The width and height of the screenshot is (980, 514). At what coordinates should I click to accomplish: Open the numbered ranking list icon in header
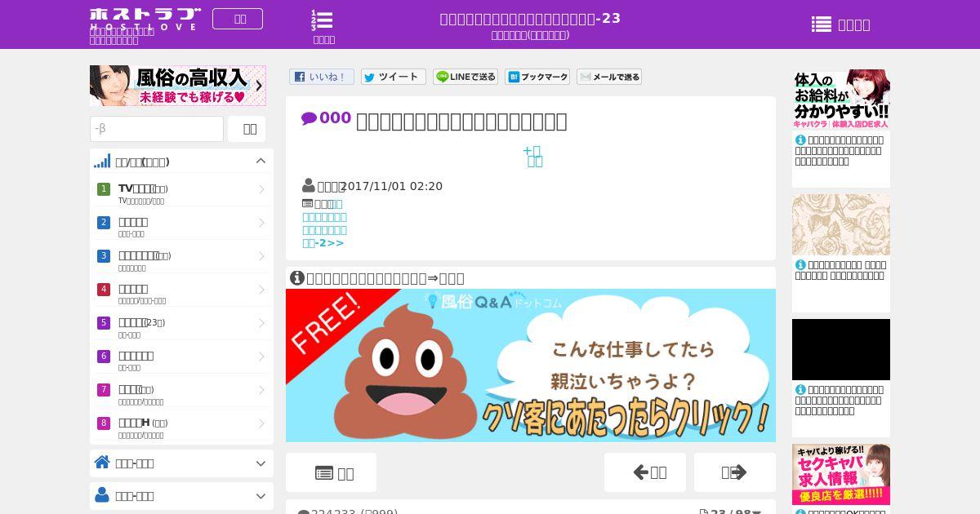(323, 20)
